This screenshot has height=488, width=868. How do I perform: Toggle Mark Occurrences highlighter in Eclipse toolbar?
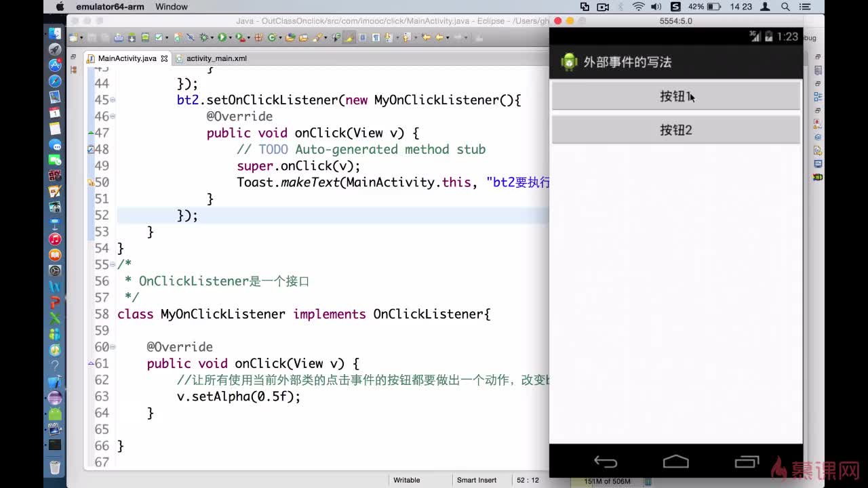click(x=349, y=38)
